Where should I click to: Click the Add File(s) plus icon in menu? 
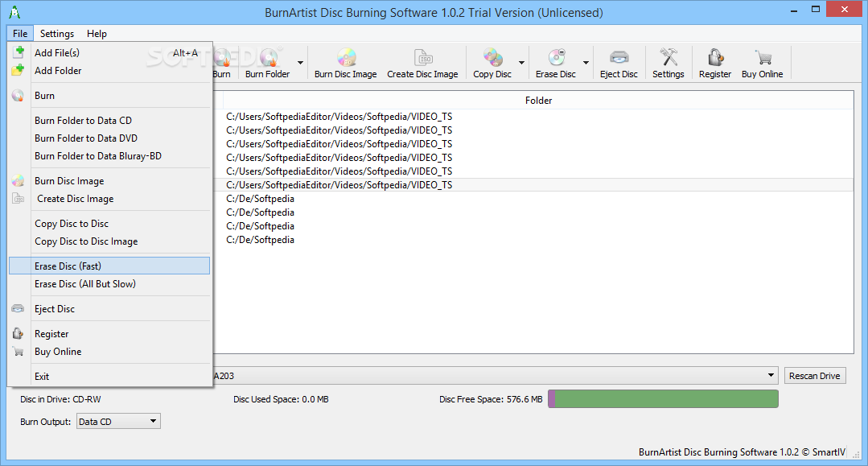[19, 52]
